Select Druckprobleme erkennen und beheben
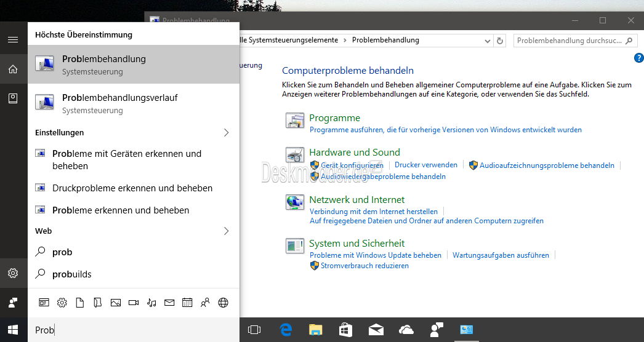 click(134, 188)
